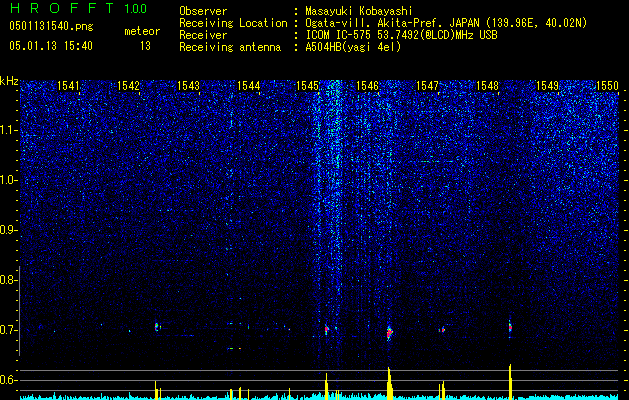Click the 1.0 kHz axis label

(7, 180)
